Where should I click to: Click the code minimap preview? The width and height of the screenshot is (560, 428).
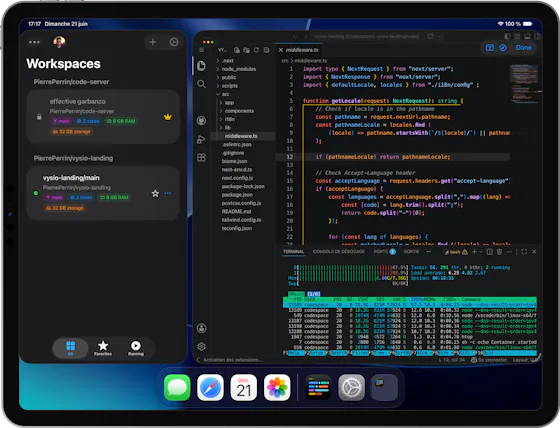click(x=524, y=84)
